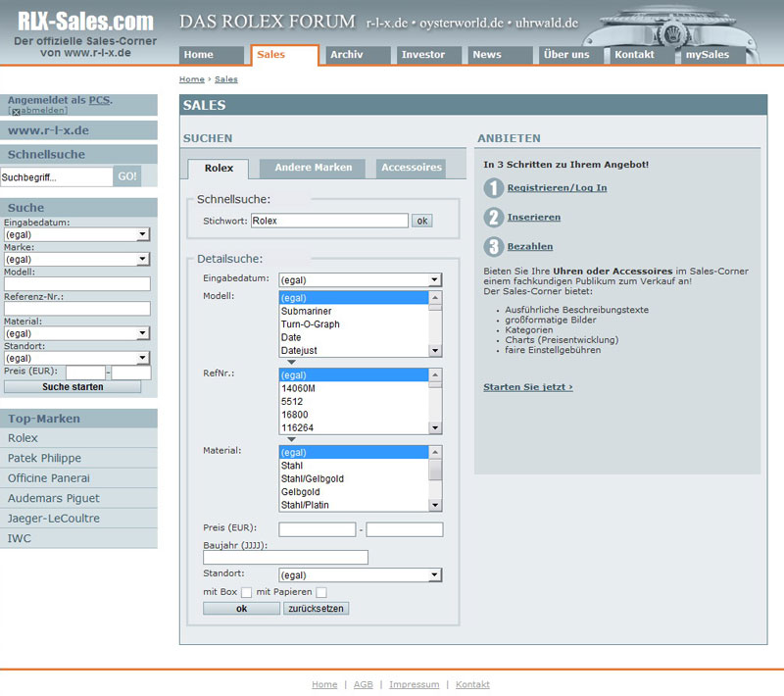This screenshot has width=784, height=696.
Task: Click Starten Sie jetzt link
Action: (x=528, y=387)
